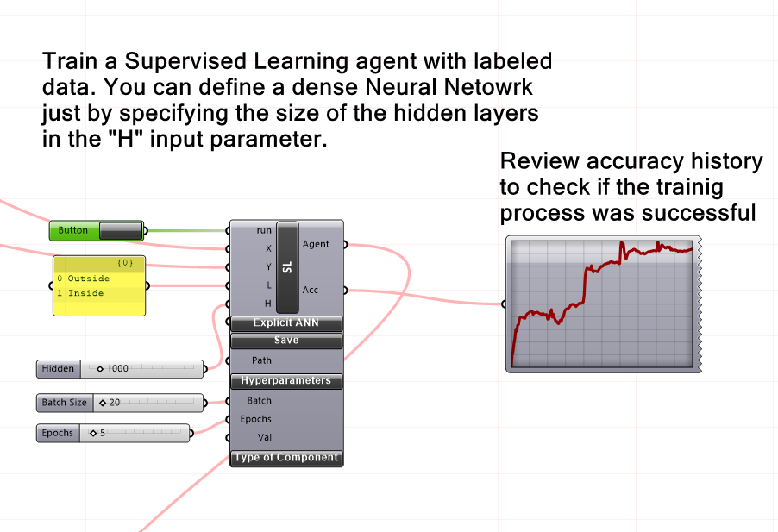This screenshot has width=778, height=532.
Task: Expand the Hyperparameters section
Action: tap(285, 380)
